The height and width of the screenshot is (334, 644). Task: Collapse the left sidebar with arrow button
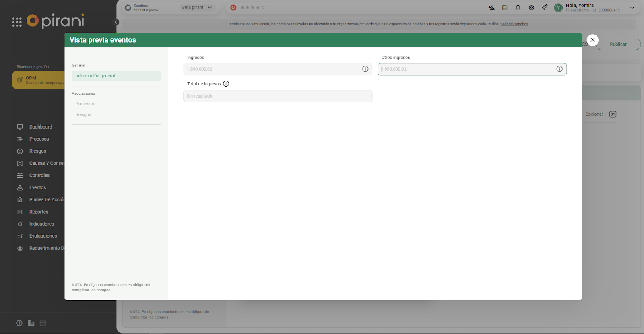116,22
